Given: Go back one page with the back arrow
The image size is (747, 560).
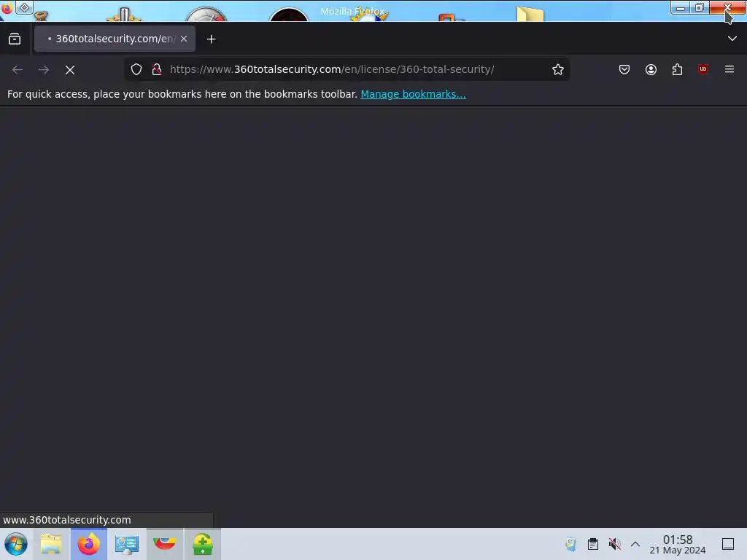Looking at the screenshot, I should pos(18,69).
